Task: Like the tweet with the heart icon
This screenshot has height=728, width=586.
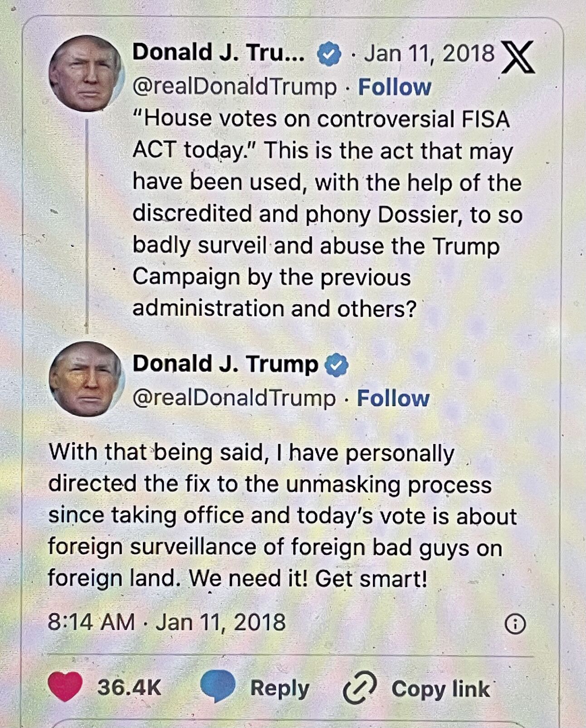Action: tap(65, 686)
